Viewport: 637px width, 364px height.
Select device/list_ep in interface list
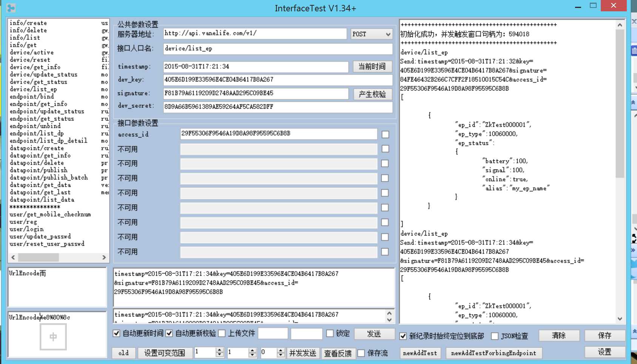33,89
